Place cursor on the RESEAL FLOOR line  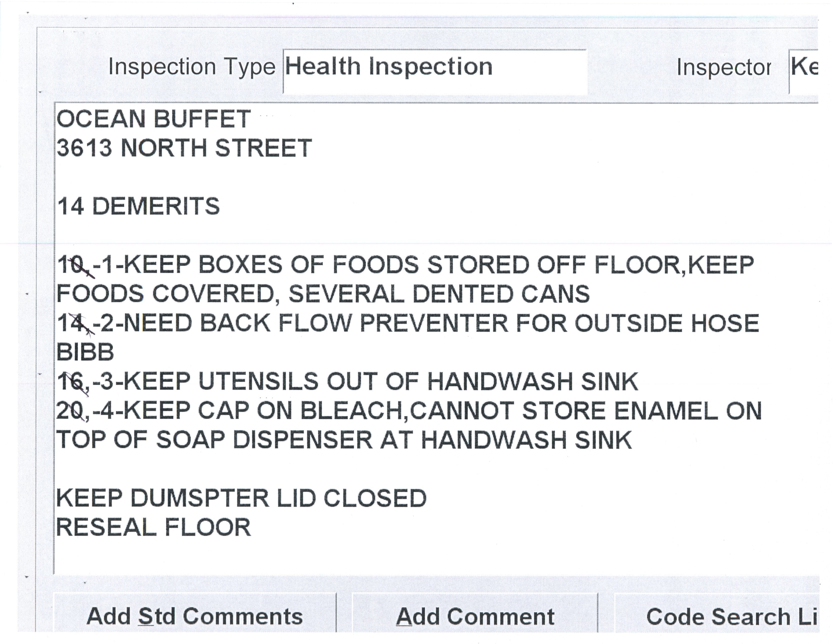pos(153,527)
